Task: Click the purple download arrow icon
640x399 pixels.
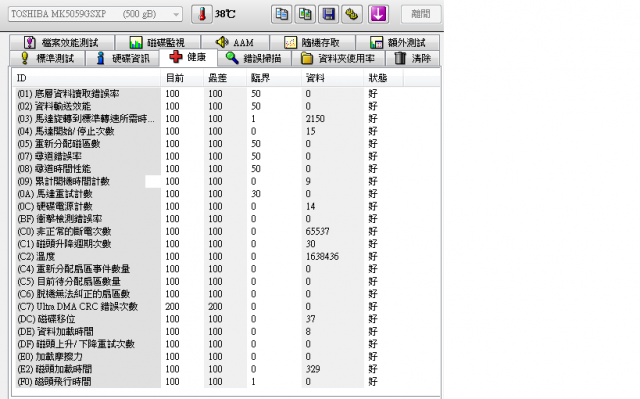Action: point(378,14)
